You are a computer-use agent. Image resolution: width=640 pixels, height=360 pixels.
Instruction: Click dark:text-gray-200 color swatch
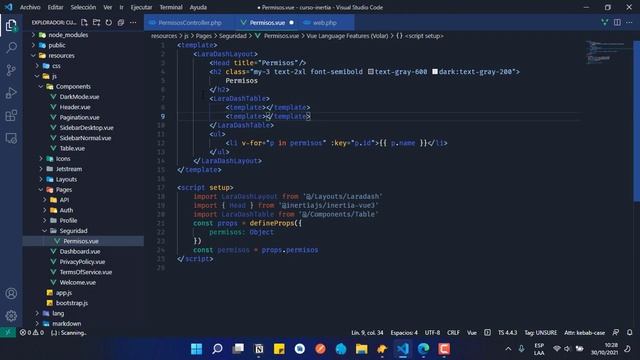[435, 71]
